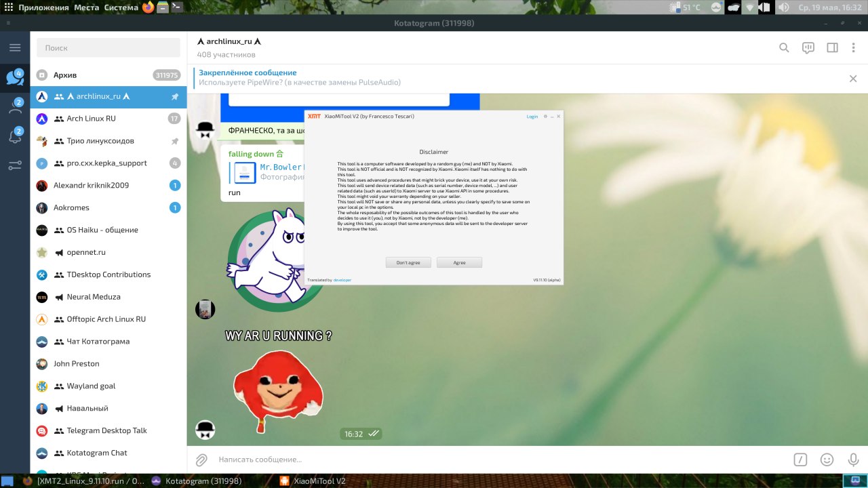Screen dimensions: 868x488
Task: Open the Wayland goal chat
Action: pos(108,386)
